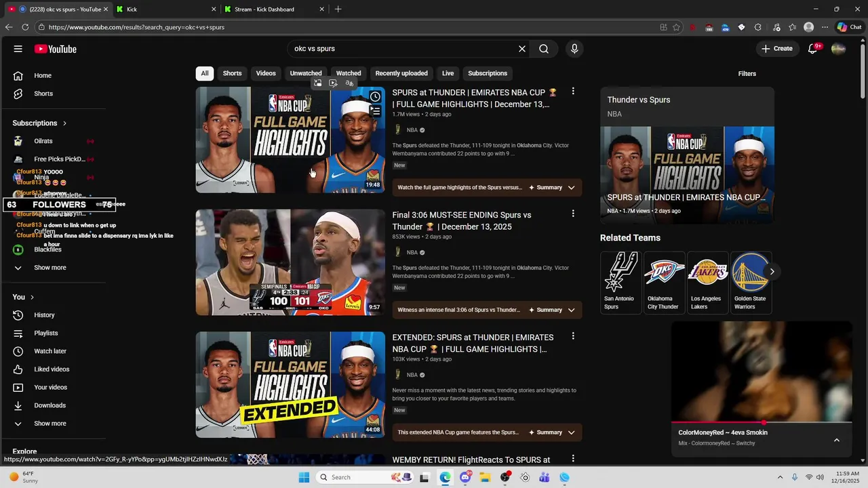
Task: Click the magnifying glass search button
Action: coord(544,49)
